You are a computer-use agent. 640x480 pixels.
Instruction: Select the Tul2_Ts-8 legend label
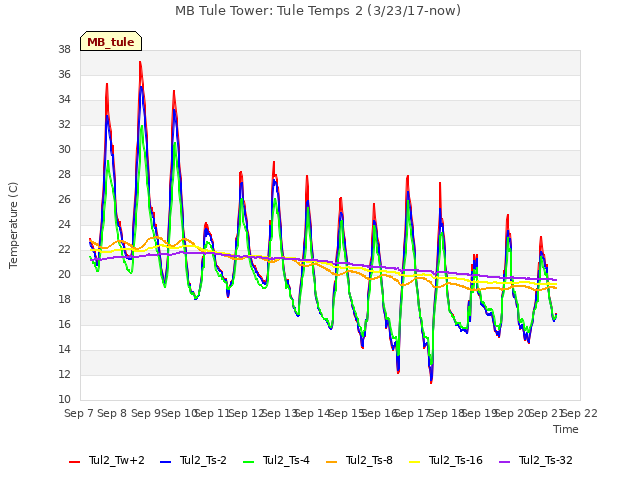pos(369,460)
